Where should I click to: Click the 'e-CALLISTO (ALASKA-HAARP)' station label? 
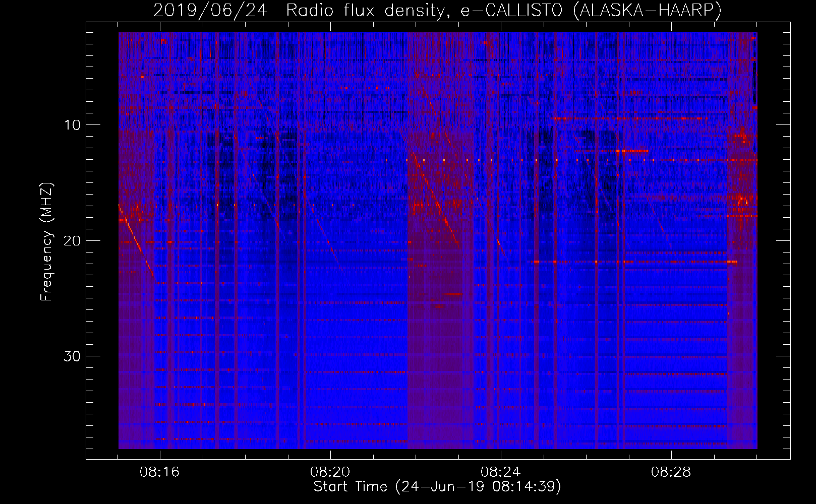pos(591,11)
